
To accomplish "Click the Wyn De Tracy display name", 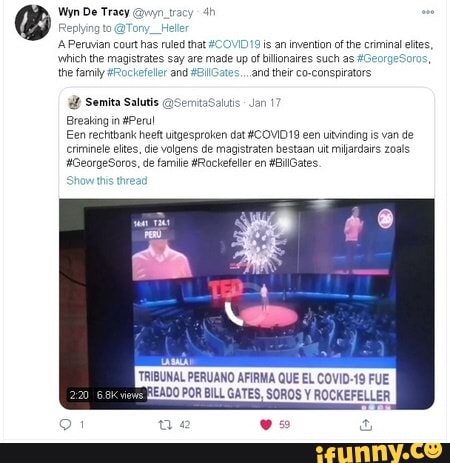I will click(94, 12).
